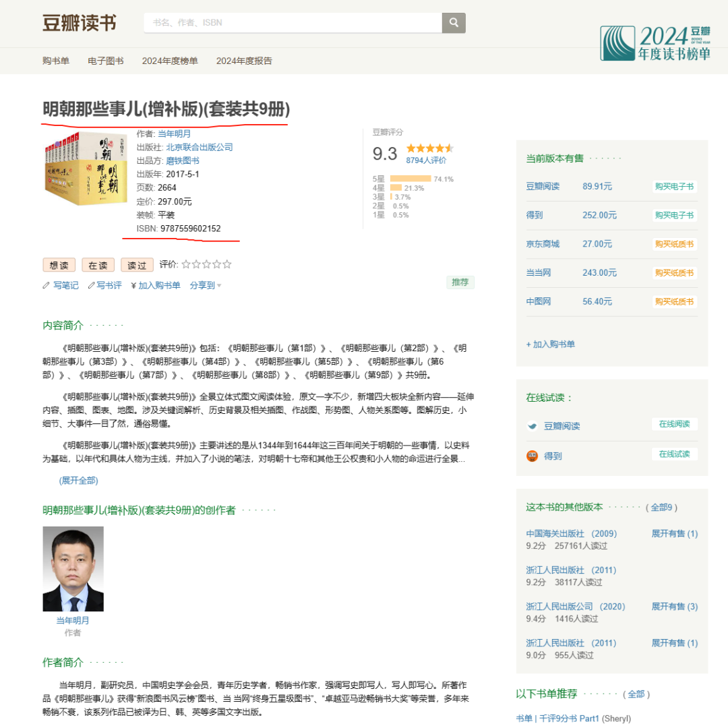Click the green 推荐 button
Image resolution: width=728 pixels, height=726 pixels.
click(460, 282)
